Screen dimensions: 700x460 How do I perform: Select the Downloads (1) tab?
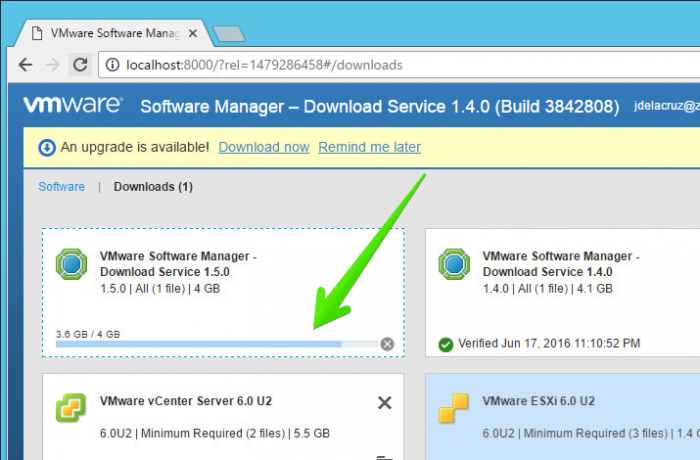153,187
